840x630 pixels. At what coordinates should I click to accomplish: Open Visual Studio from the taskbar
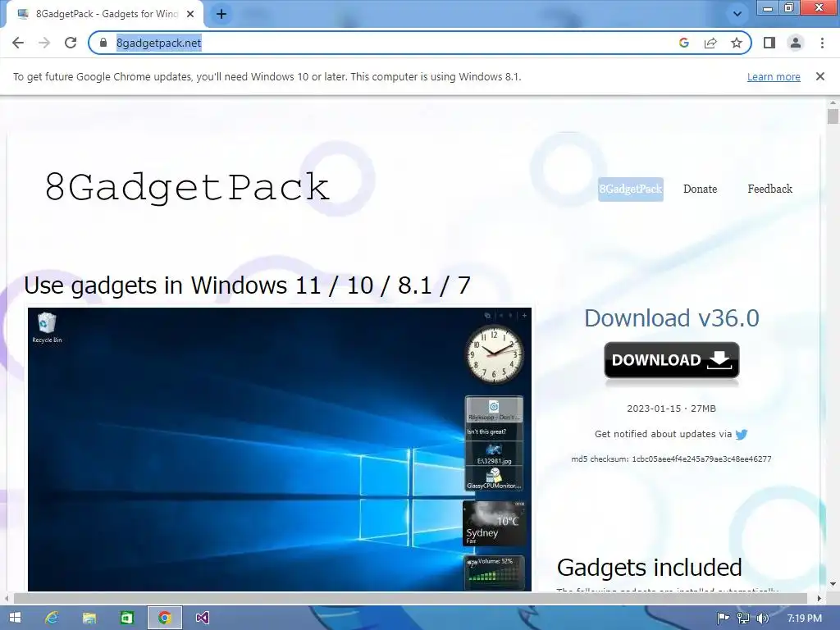(202, 618)
